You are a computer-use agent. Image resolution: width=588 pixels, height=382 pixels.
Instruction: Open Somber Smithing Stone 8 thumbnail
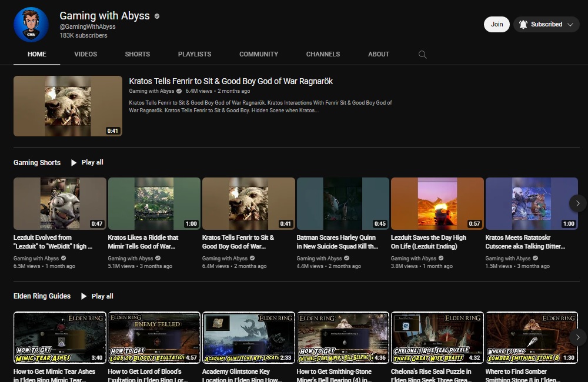pos(532,337)
